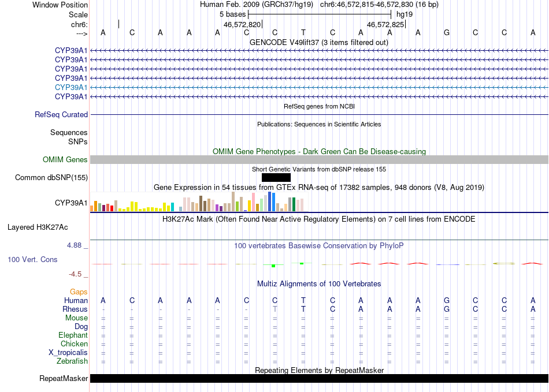Select the Dog alignment row label

pyautogui.click(x=81, y=327)
